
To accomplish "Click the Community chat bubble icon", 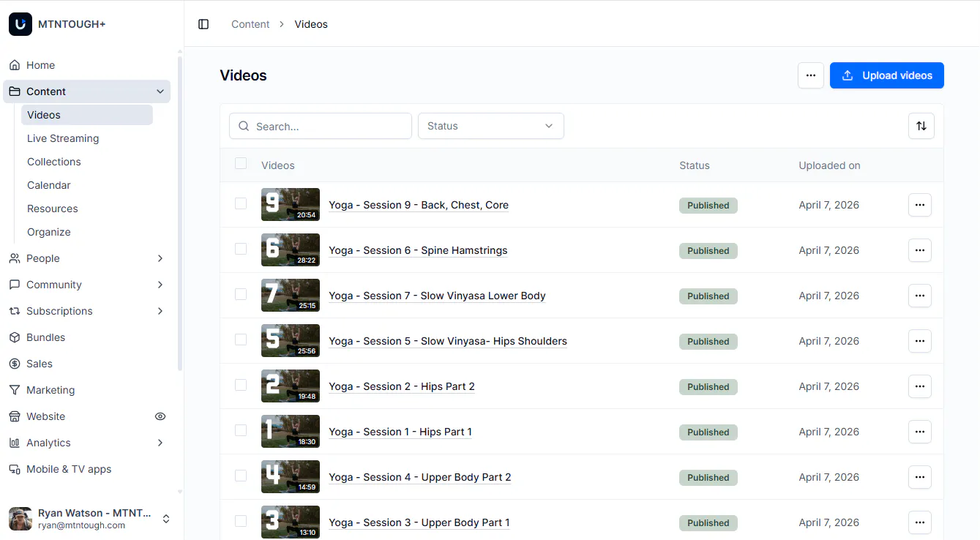I will pos(15,285).
